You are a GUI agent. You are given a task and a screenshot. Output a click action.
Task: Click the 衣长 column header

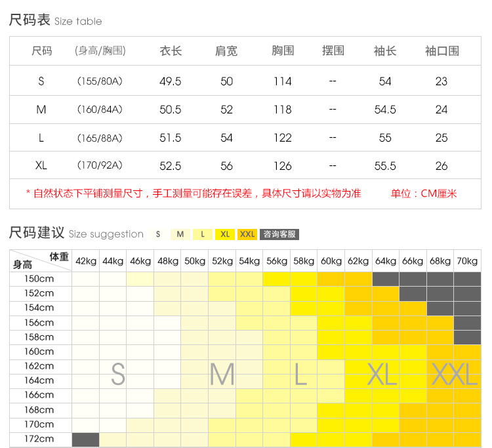click(171, 51)
